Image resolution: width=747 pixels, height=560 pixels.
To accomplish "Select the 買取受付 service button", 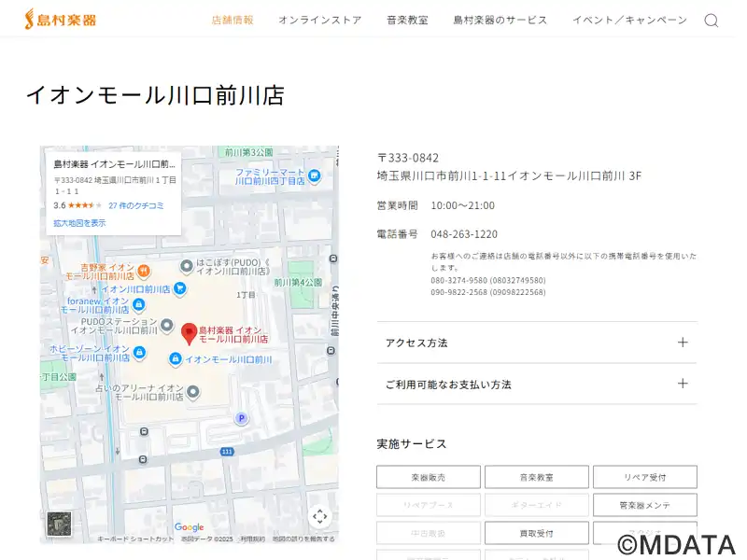I will (x=536, y=533).
